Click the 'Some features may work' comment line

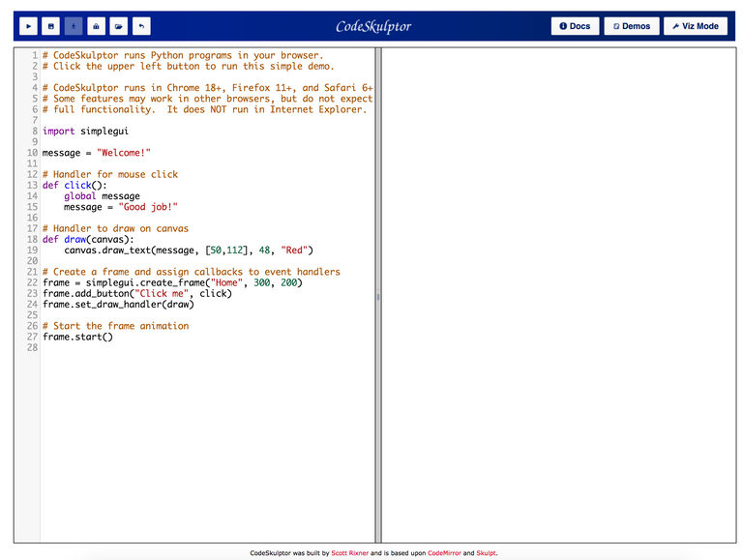click(x=207, y=99)
